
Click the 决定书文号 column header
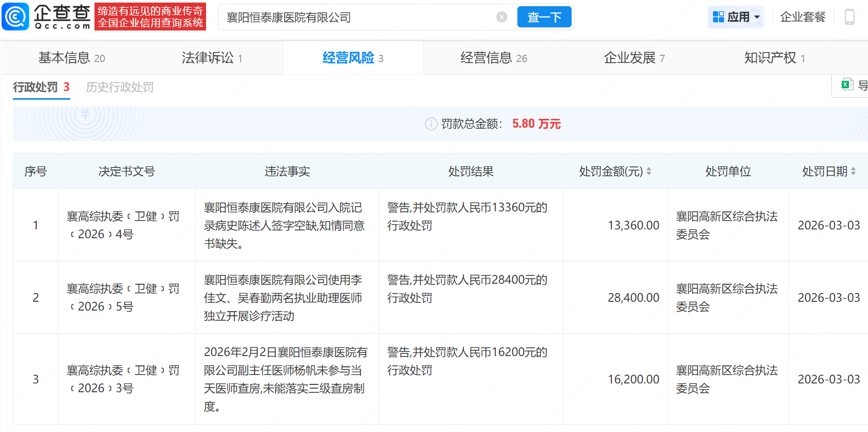(x=127, y=172)
